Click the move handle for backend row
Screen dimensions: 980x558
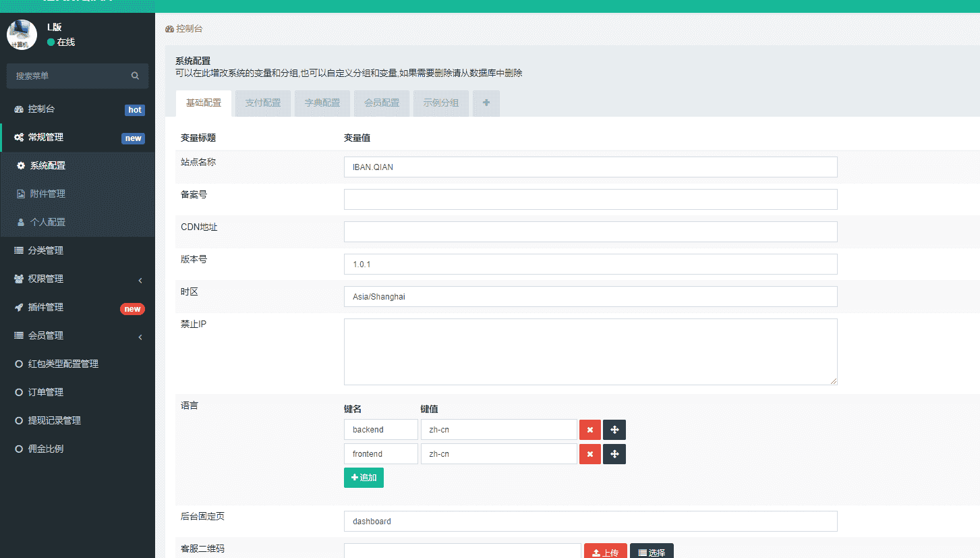pyautogui.click(x=614, y=430)
